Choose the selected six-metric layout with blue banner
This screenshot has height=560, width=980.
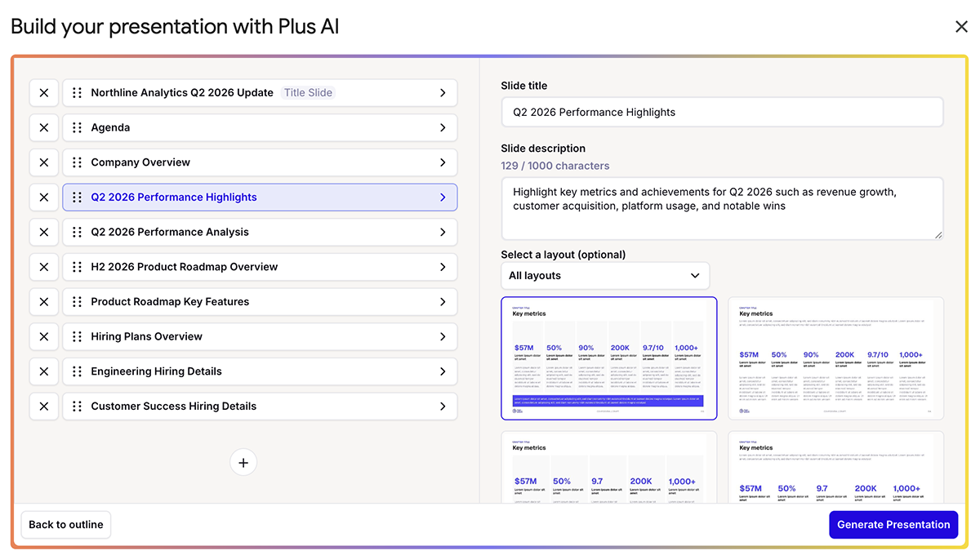click(x=609, y=358)
